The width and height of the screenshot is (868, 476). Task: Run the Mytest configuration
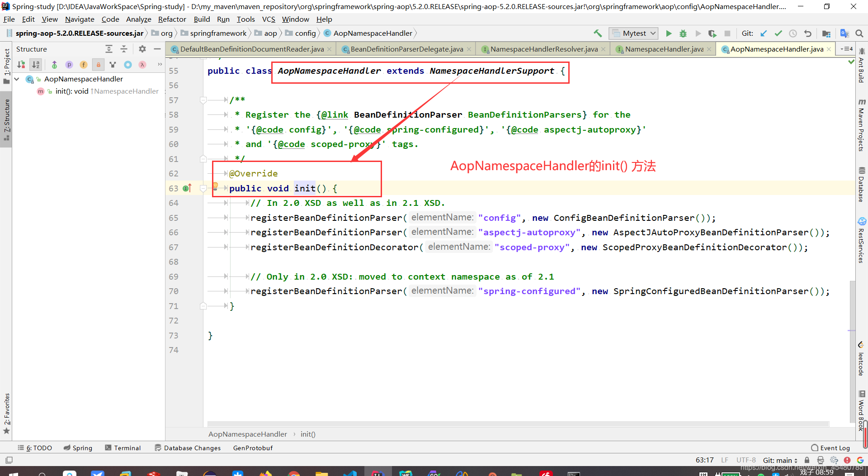point(669,33)
